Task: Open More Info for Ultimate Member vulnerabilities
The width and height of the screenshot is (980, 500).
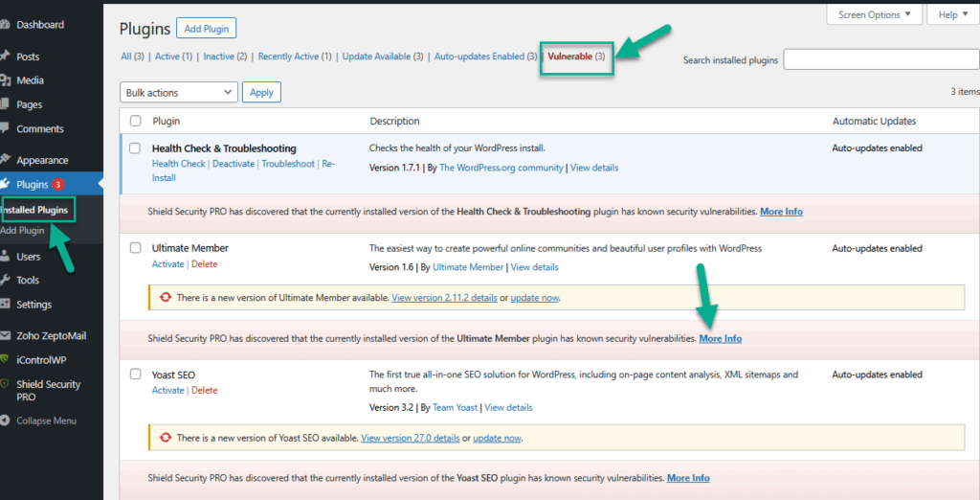Action: click(721, 338)
